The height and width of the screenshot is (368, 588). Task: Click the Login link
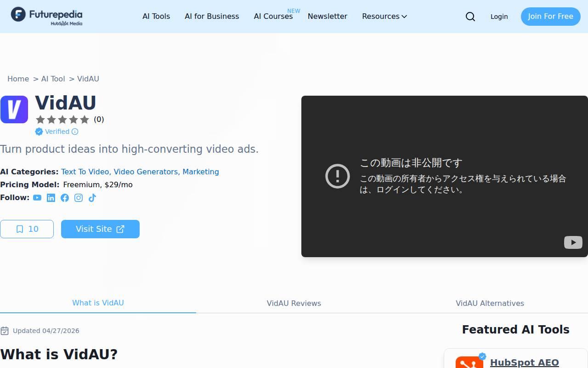[499, 17]
